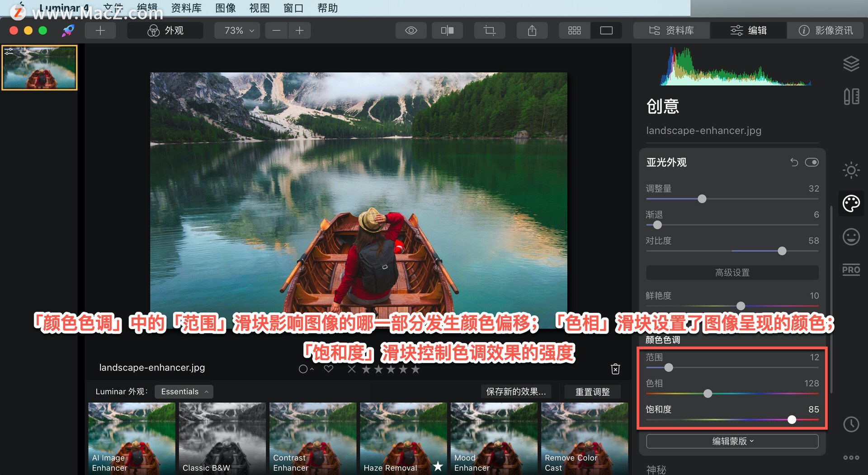Image resolution: width=868 pixels, height=475 pixels.
Task: Toggle the heart favorite for landscape-enhancer.jpg
Action: coord(328,369)
